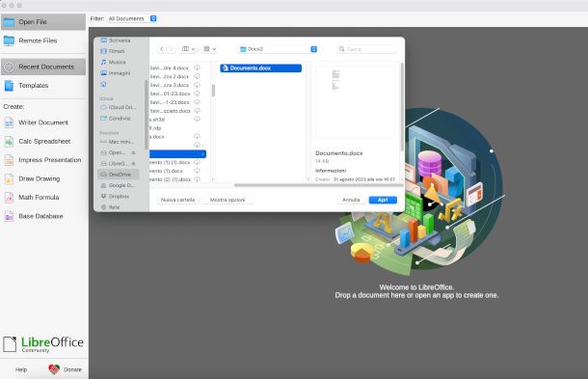Click the Donate heart button

point(65,369)
